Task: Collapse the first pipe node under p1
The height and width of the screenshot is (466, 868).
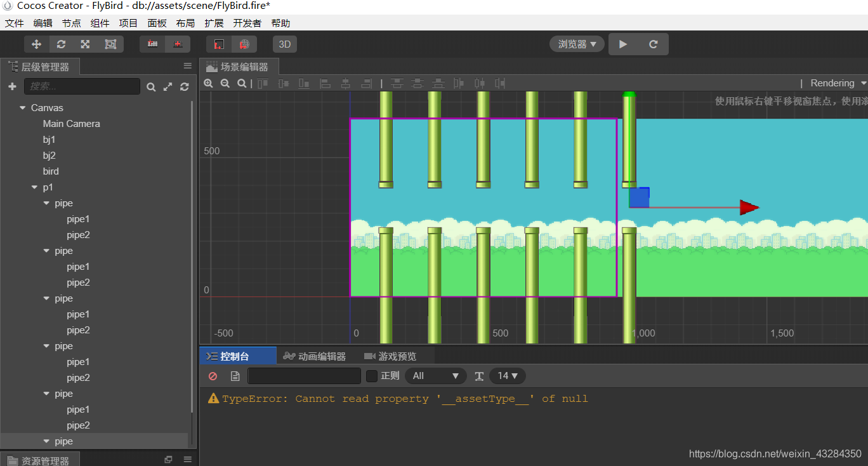Action: [x=46, y=203]
